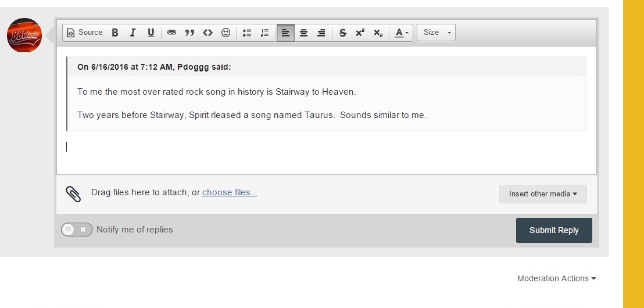The image size is (644, 308).
Task: Open the choose files link
Action: (230, 192)
